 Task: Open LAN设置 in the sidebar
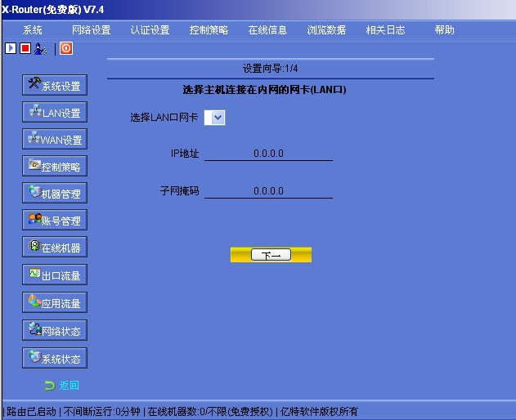[x=55, y=112]
